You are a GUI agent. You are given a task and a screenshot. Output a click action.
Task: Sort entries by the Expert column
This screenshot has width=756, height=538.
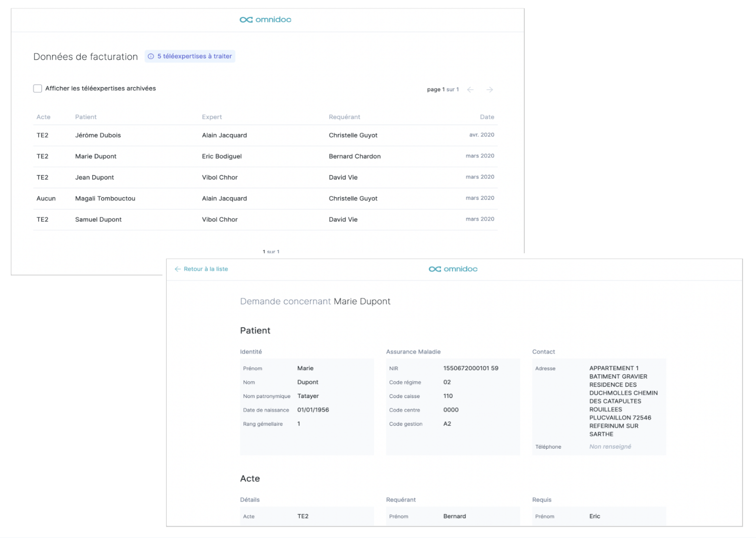[x=212, y=117]
